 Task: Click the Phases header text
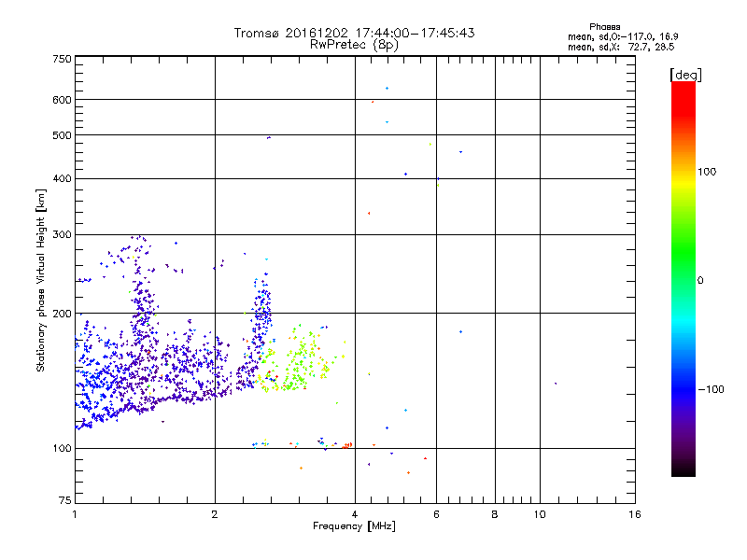[604, 27]
